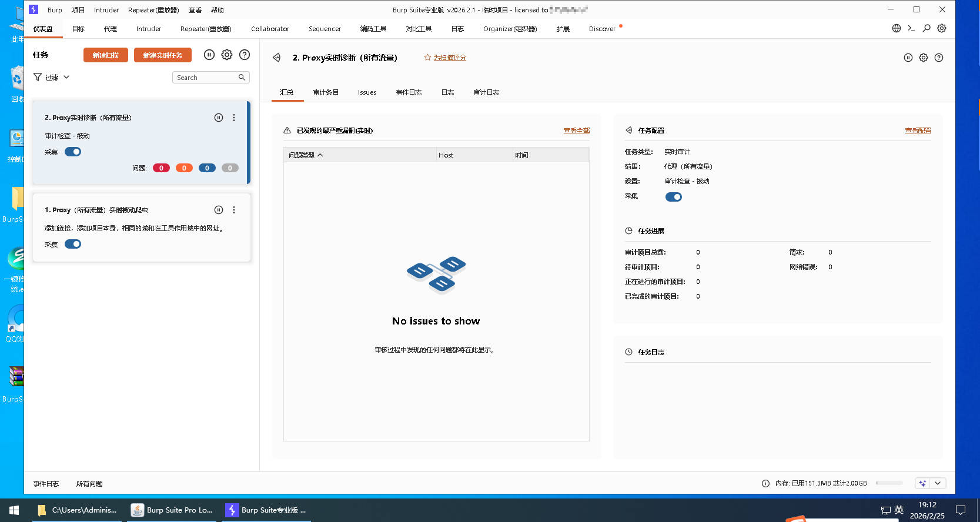Click the tasks panel help question icon

tap(245, 55)
